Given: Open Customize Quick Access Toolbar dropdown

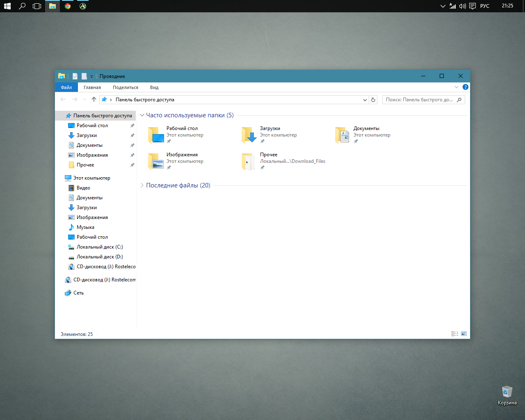Looking at the screenshot, I should 91,76.
